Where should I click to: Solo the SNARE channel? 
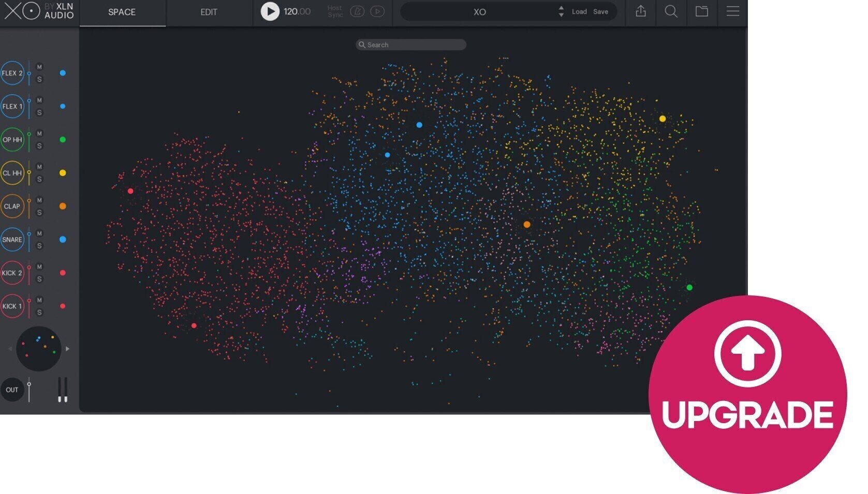click(x=39, y=246)
